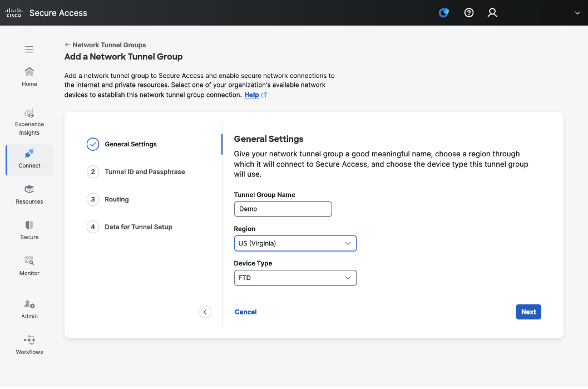
Task: Navigate to Resources
Action: tap(29, 194)
